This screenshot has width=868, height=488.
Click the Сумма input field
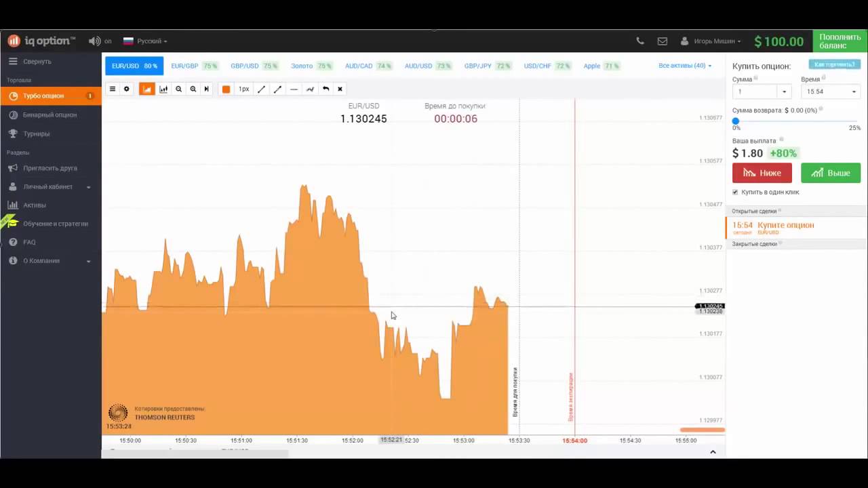pos(754,91)
